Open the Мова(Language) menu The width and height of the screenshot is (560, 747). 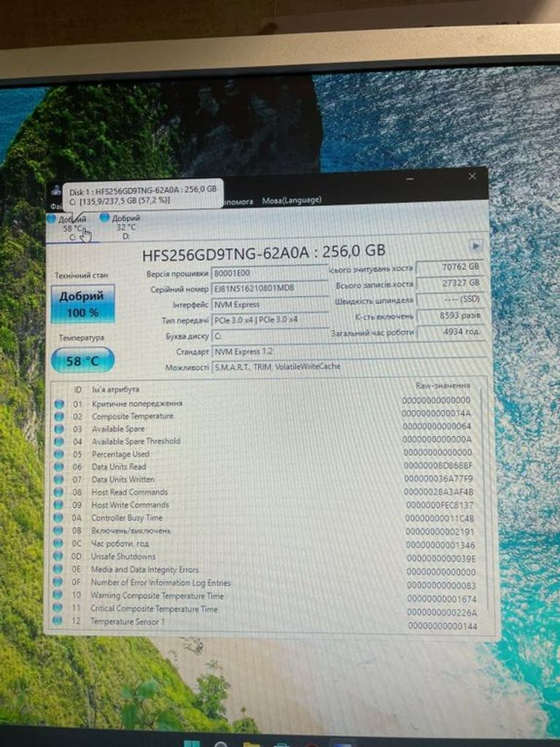[292, 200]
